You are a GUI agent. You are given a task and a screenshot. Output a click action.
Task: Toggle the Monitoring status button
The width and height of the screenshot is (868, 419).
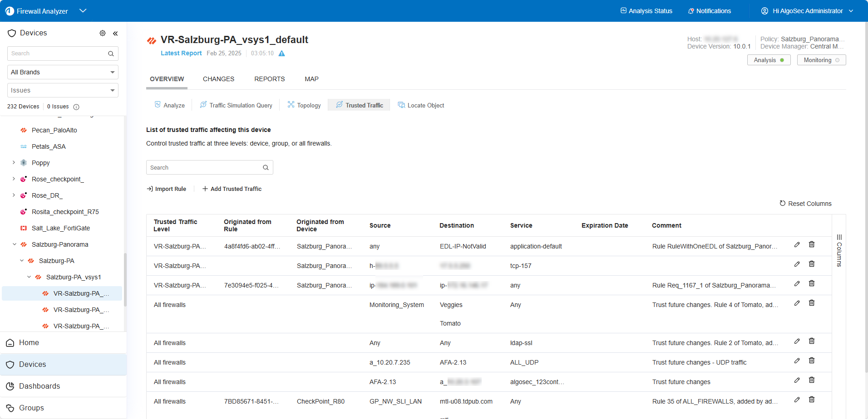(821, 60)
